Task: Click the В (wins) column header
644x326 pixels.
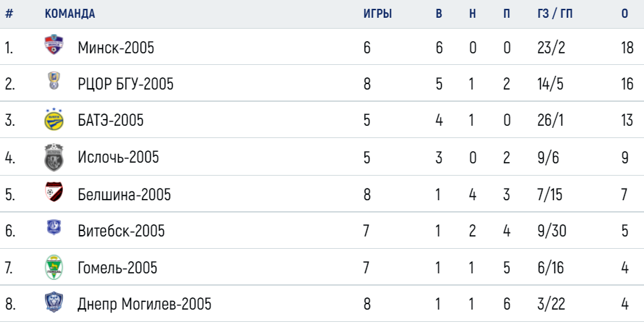Action: (x=438, y=14)
